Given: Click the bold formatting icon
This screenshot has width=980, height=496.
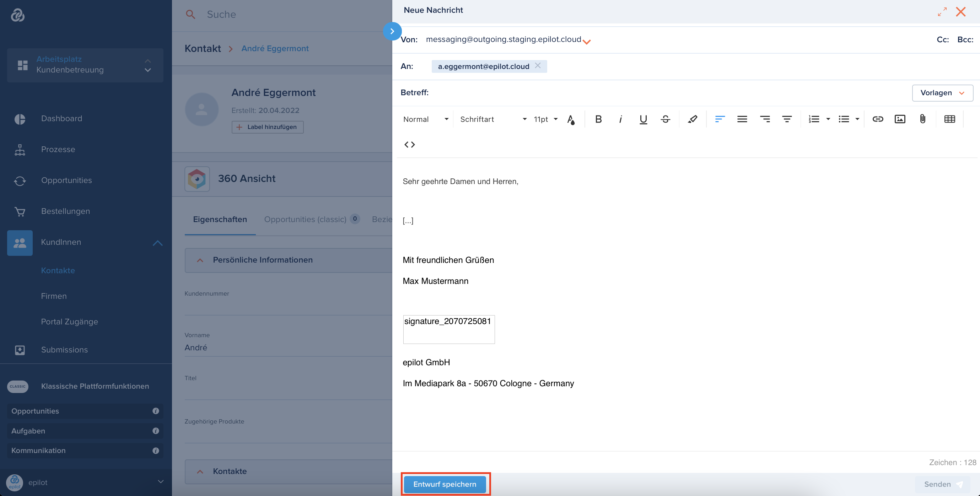Looking at the screenshot, I should [x=597, y=118].
